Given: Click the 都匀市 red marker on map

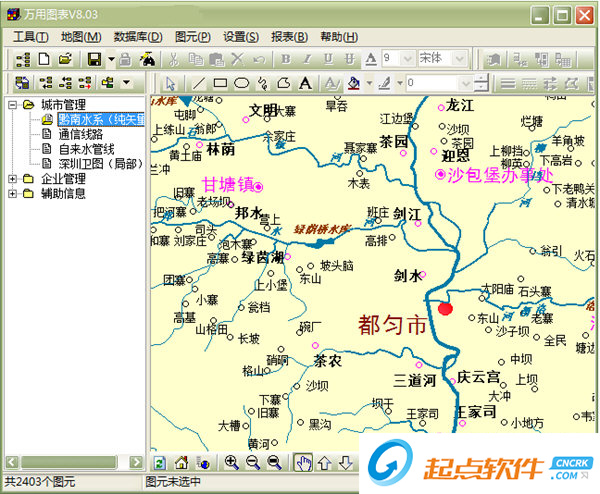Looking at the screenshot, I should tap(445, 308).
